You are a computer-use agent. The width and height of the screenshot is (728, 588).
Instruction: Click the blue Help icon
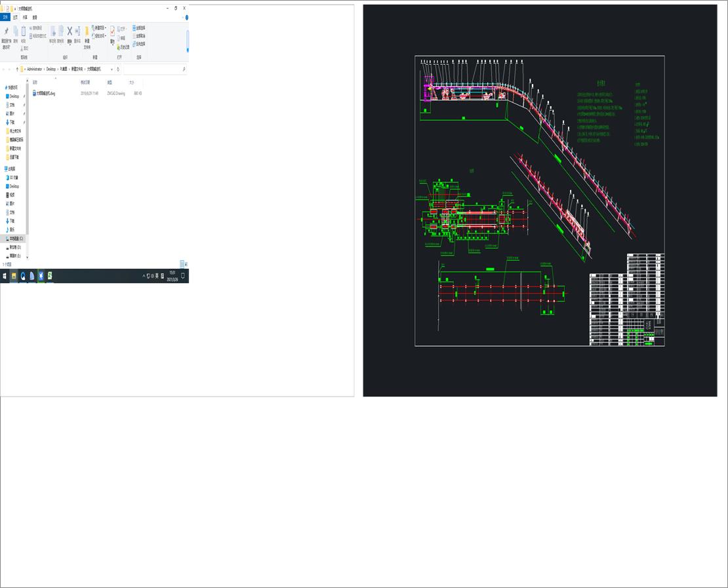[187, 17]
